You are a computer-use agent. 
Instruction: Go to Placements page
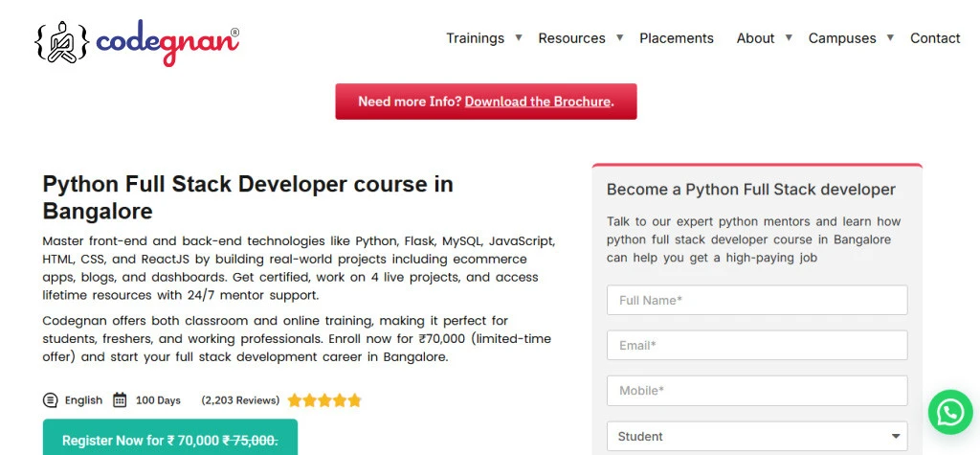coord(677,38)
